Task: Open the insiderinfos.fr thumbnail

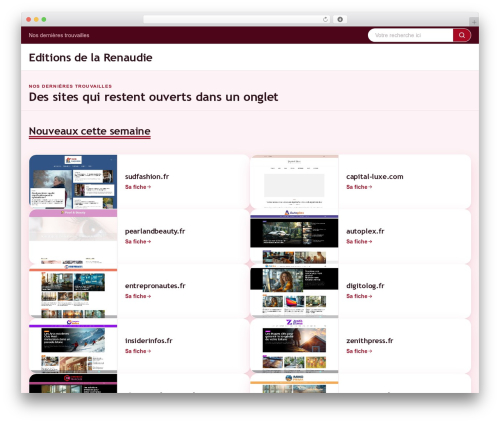Action: tap(73, 346)
